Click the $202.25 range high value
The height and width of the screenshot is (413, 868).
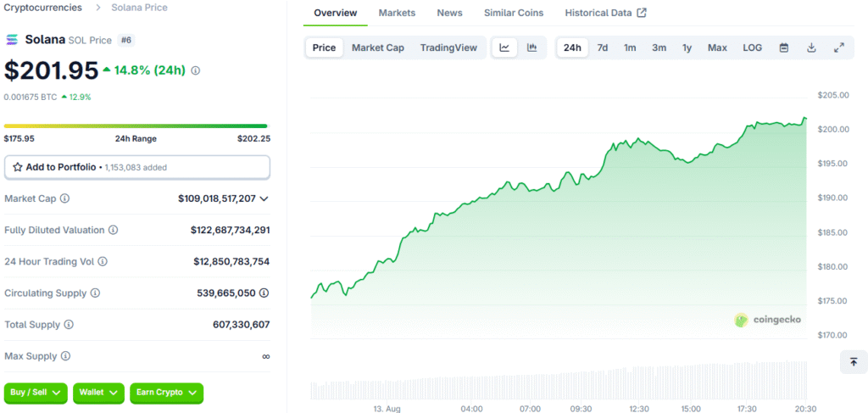click(254, 138)
